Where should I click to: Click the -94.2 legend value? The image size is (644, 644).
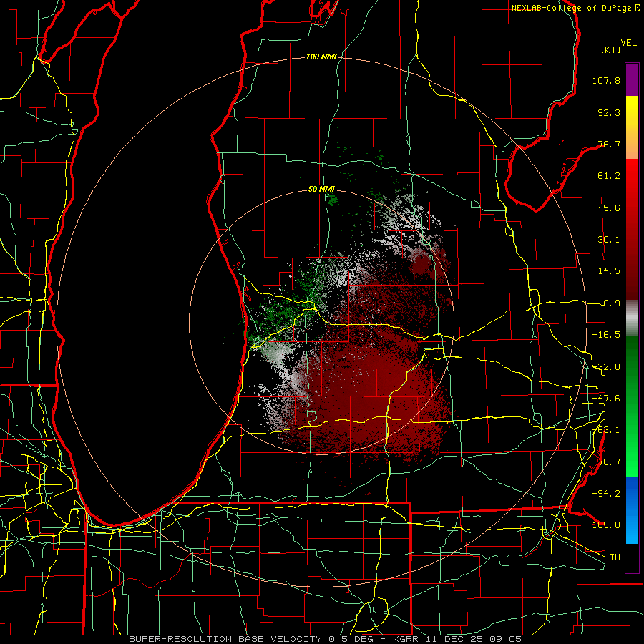606,493
